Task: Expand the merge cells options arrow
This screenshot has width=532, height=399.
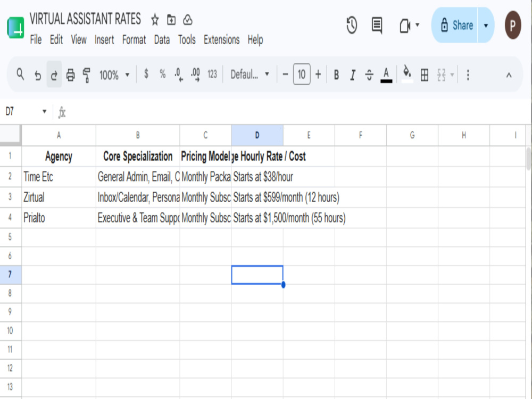Action: [x=452, y=74]
